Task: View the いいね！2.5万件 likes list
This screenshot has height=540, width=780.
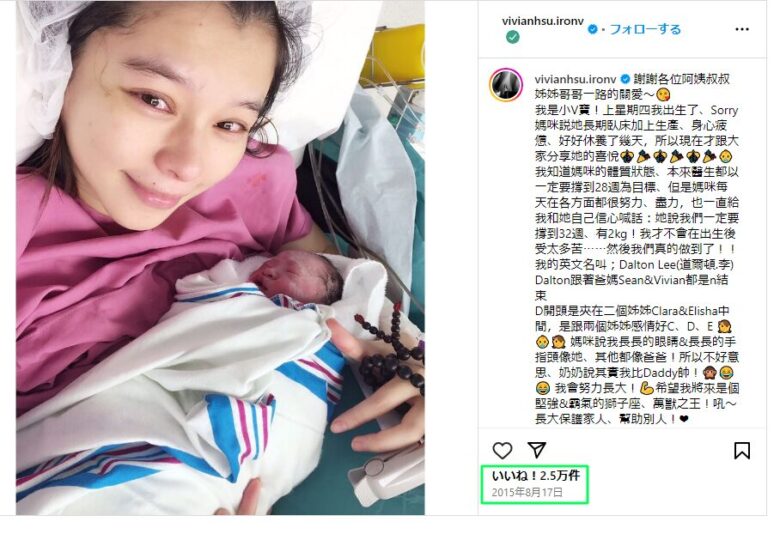Action: (536, 476)
